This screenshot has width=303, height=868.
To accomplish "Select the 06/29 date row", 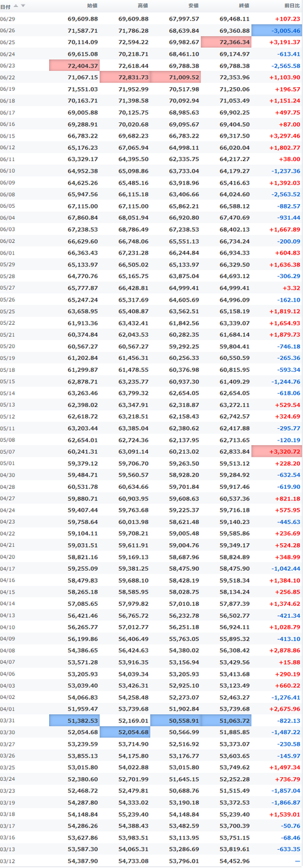I will (151, 19).
